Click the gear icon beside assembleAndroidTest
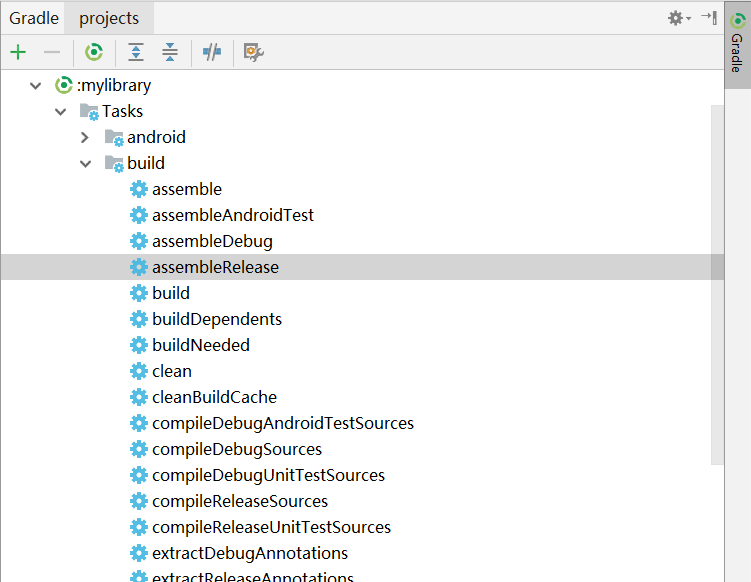 [139, 215]
